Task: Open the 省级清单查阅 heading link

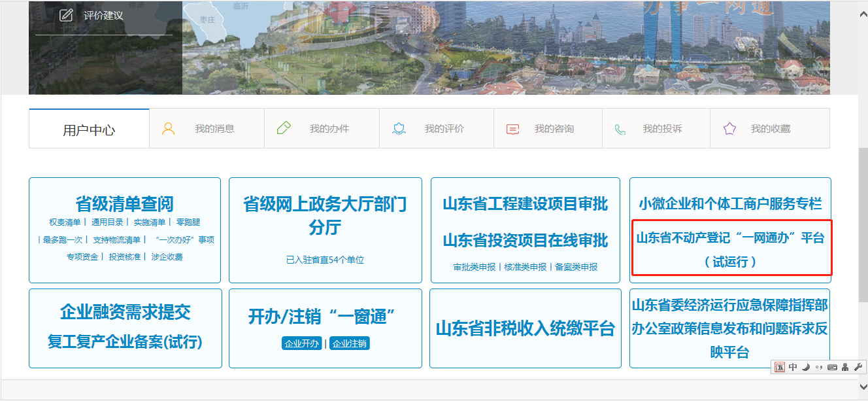Action: point(124,203)
